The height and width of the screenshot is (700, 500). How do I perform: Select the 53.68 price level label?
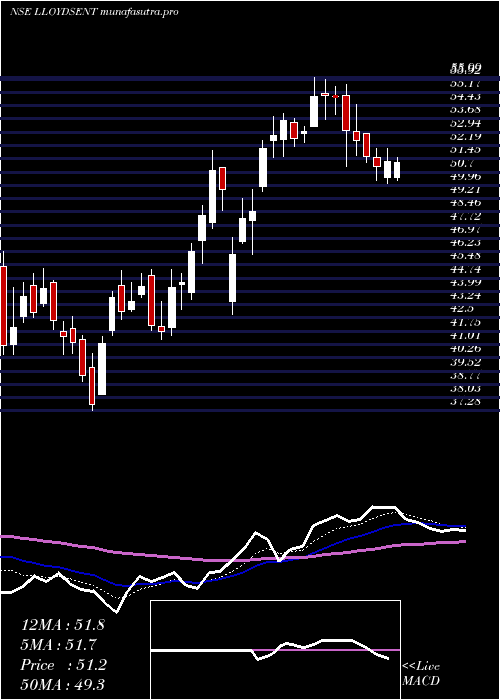pyautogui.click(x=465, y=110)
